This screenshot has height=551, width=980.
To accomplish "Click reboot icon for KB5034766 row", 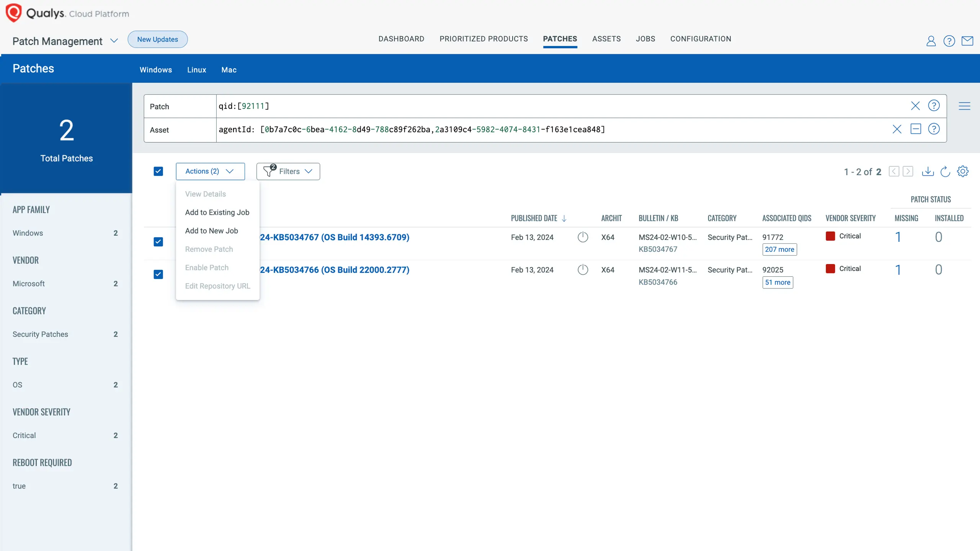I will (583, 270).
